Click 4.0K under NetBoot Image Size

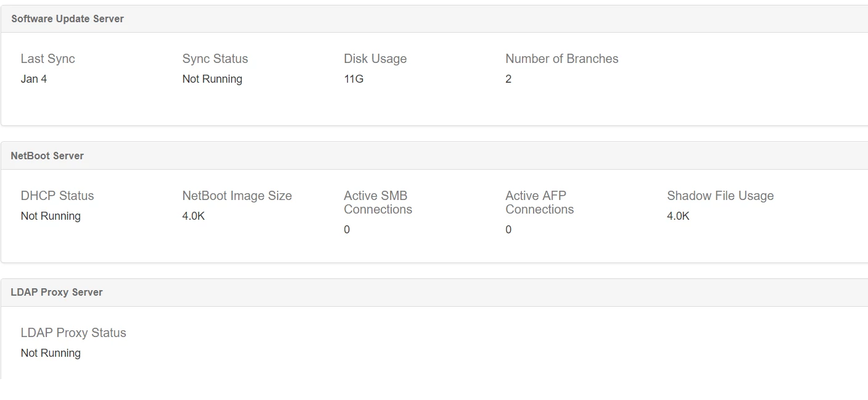click(x=193, y=216)
